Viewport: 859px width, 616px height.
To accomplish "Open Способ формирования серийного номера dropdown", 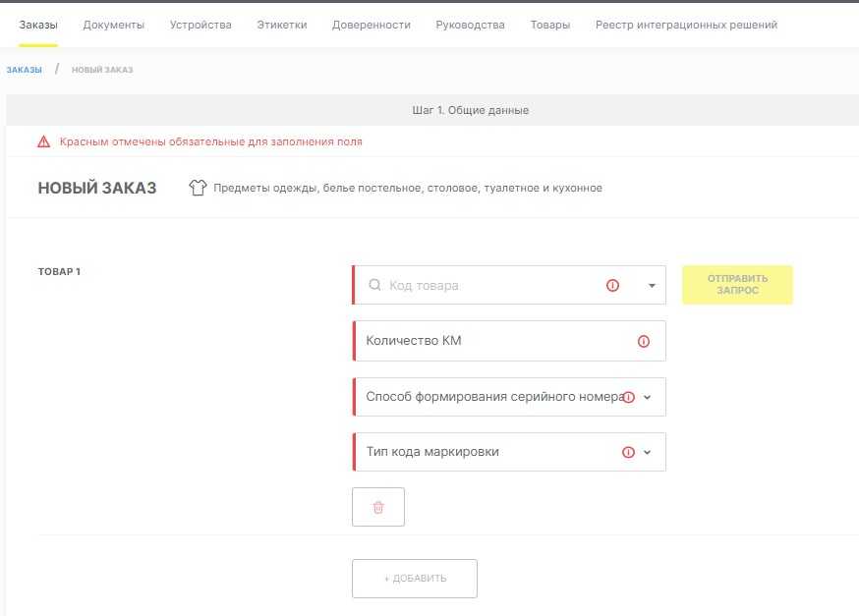I will coord(647,398).
